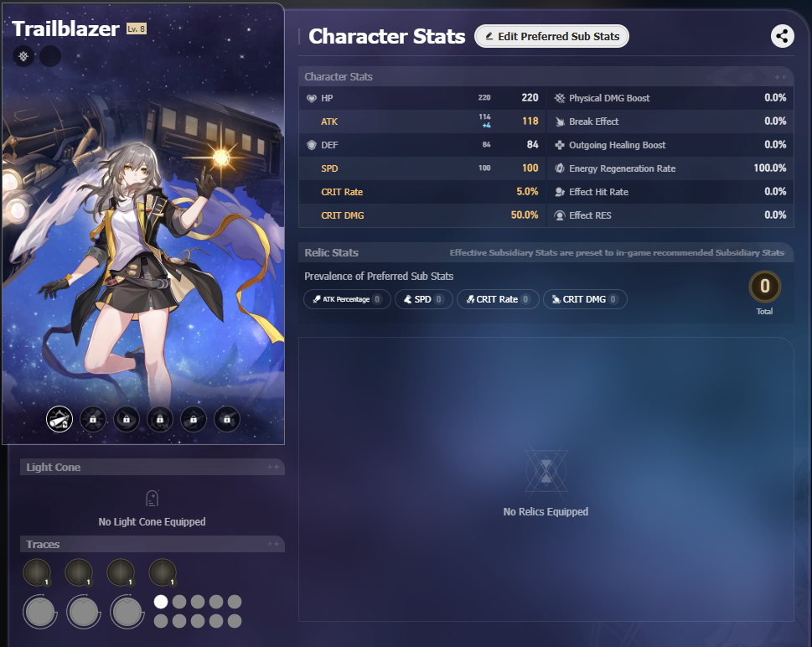Click the Effect RES icon
The height and width of the screenshot is (647, 812).
tap(559, 215)
